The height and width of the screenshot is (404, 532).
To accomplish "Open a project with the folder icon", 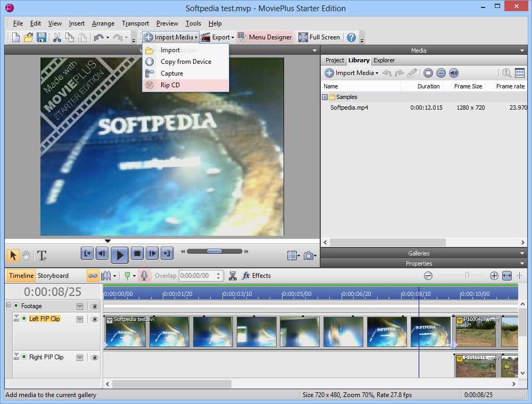I will click(x=29, y=37).
